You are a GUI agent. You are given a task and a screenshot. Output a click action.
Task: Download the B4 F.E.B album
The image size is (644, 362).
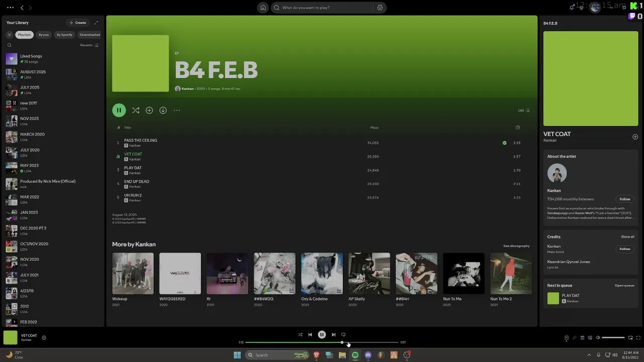(x=163, y=110)
